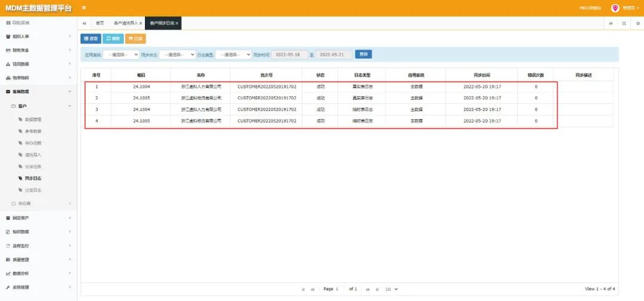Expand the 固定资产 sidebar menu

coord(39,217)
